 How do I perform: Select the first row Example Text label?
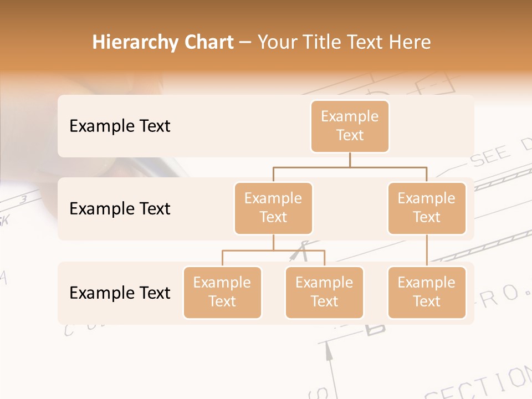[x=119, y=126]
